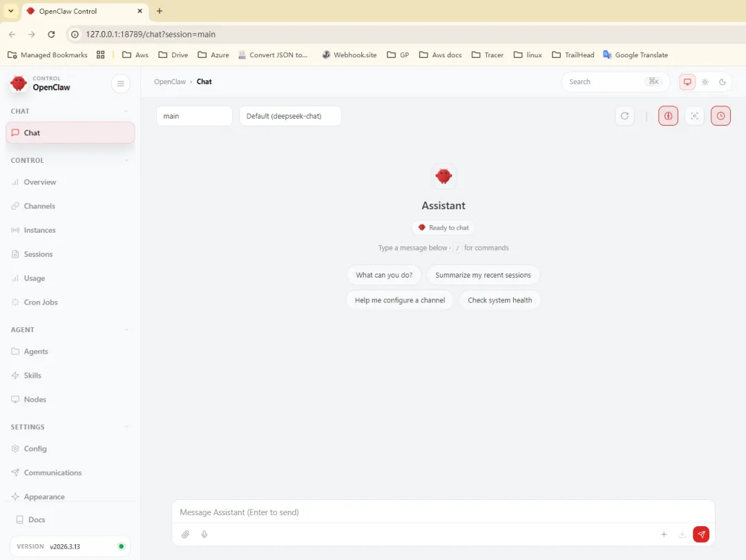
Task: Collapse the SETTINGS section chevron
Action: [x=126, y=427]
